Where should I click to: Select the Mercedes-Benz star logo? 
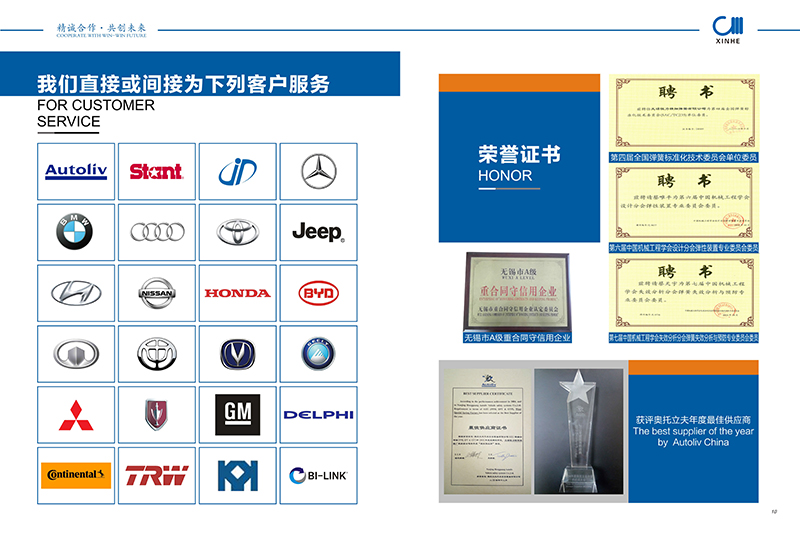pyautogui.click(x=318, y=171)
